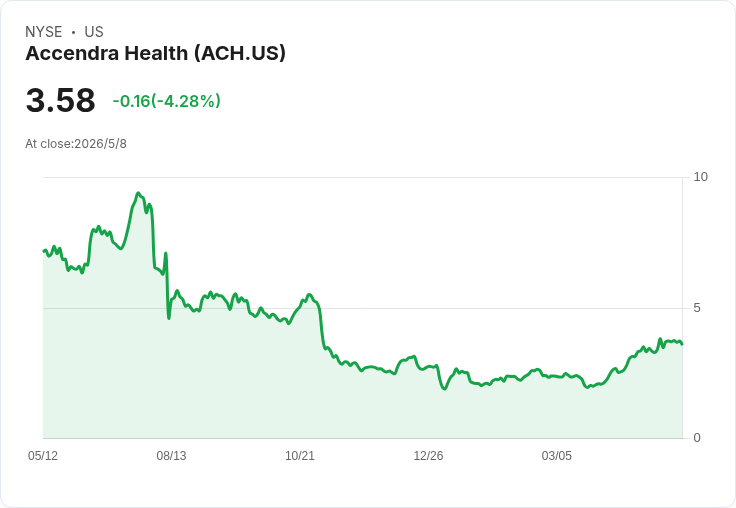Select the 08/13 x-axis date label
Screen dimensions: 736x508
point(171,455)
